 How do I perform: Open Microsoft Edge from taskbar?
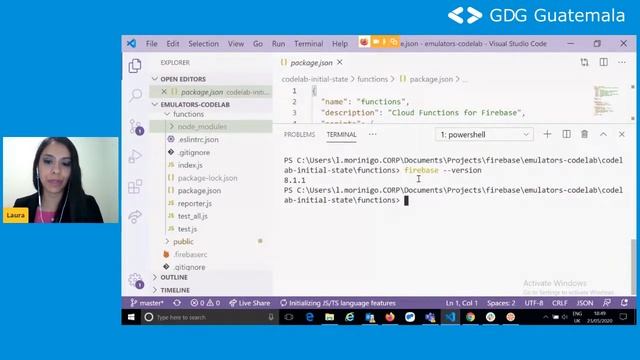[x=309, y=317]
